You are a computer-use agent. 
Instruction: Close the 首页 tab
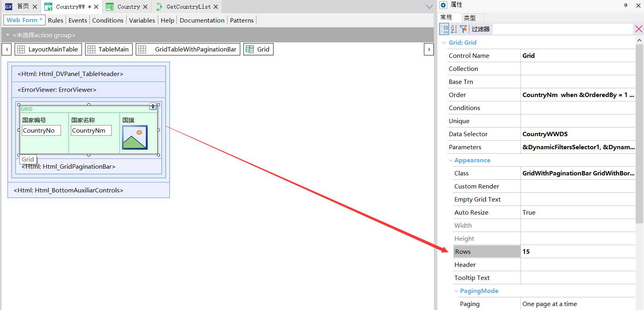[35, 7]
